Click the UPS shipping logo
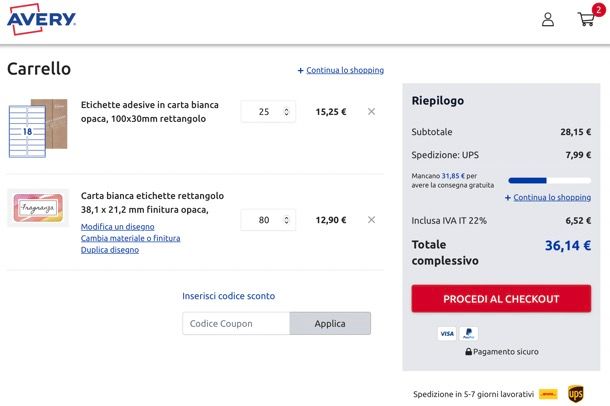Image resolution: width=610 pixels, height=406 pixels. click(575, 394)
